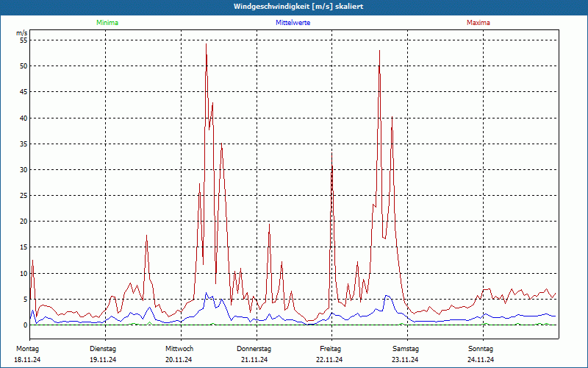588x368 pixels.
Task: Click the date 18.11.24
Action: tap(27, 360)
